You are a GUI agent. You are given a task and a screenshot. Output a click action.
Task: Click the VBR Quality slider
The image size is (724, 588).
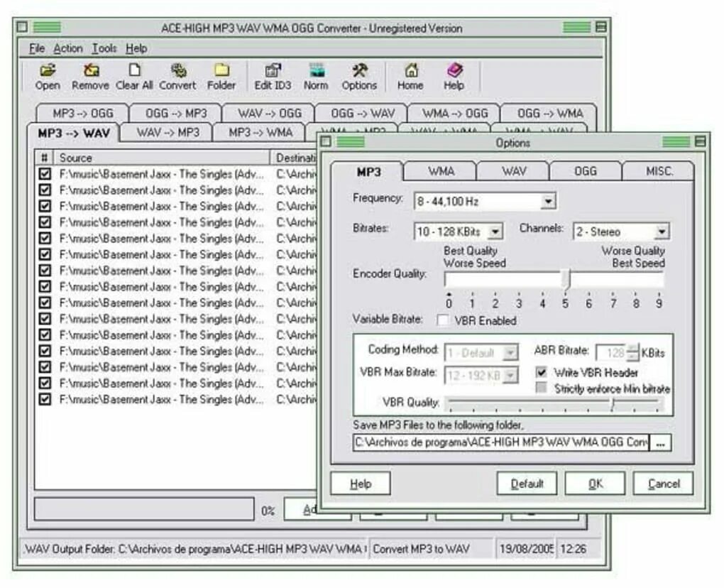(554, 403)
